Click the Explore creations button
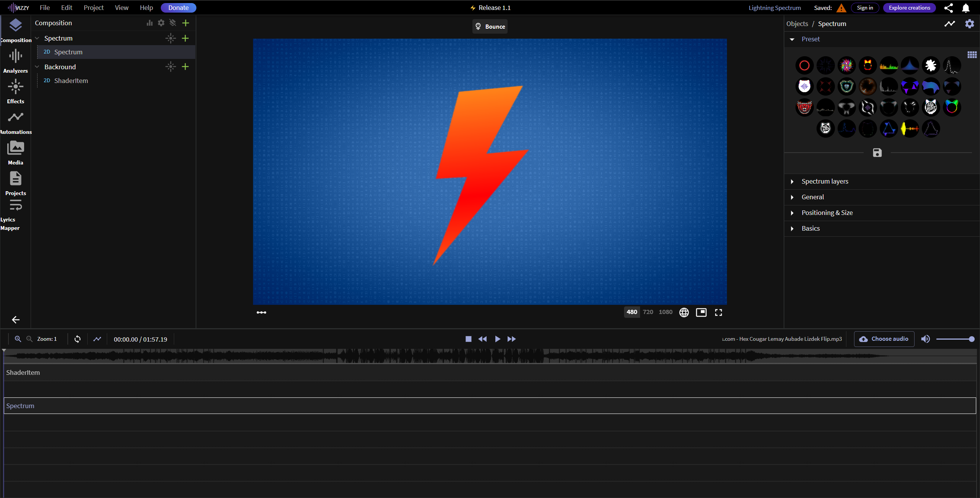Screen dimensions: 980x498 pyautogui.click(x=909, y=8)
